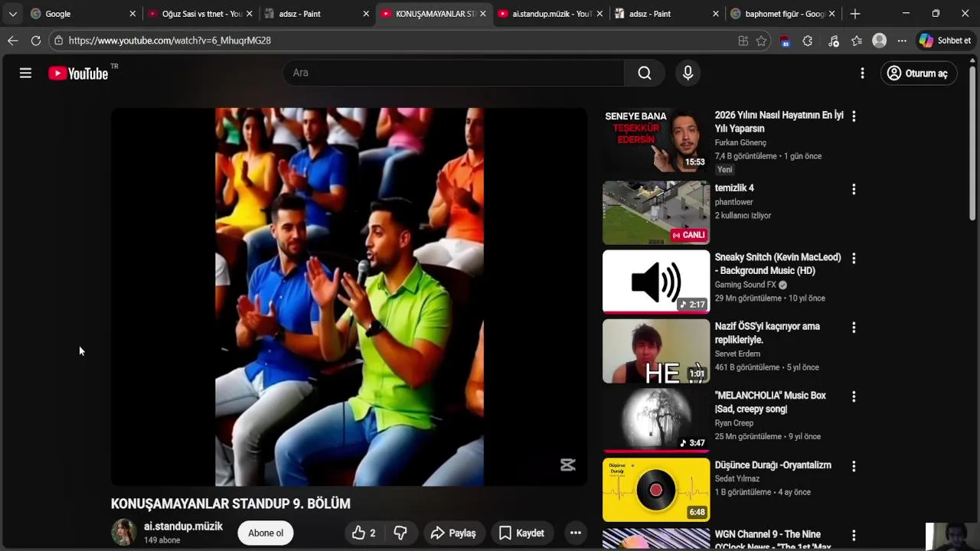The image size is (980, 551).
Task: Open options for Sneaky Snitch video
Action: point(854,259)
